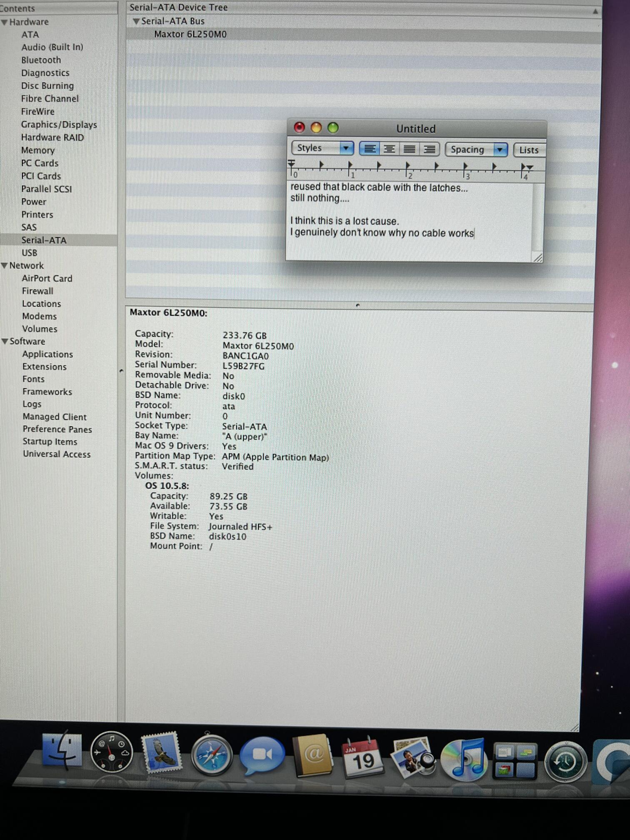Select Bluetooth in the sidebar
This screenshot has width=630, height=840.
pos(41,60)
